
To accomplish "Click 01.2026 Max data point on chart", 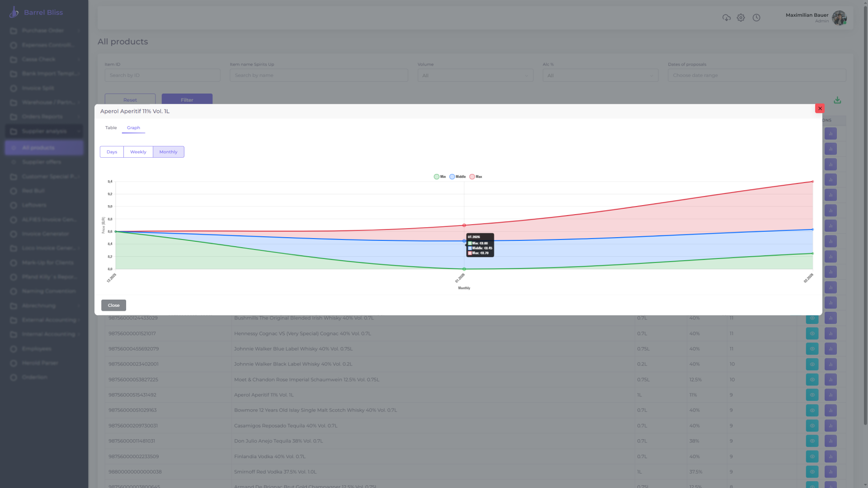I will [464, 225].
